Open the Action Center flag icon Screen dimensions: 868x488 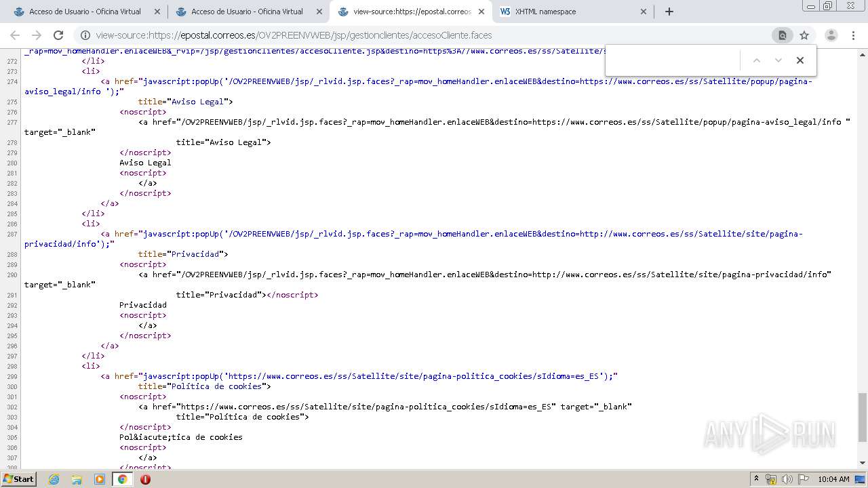tap(804, 479)
